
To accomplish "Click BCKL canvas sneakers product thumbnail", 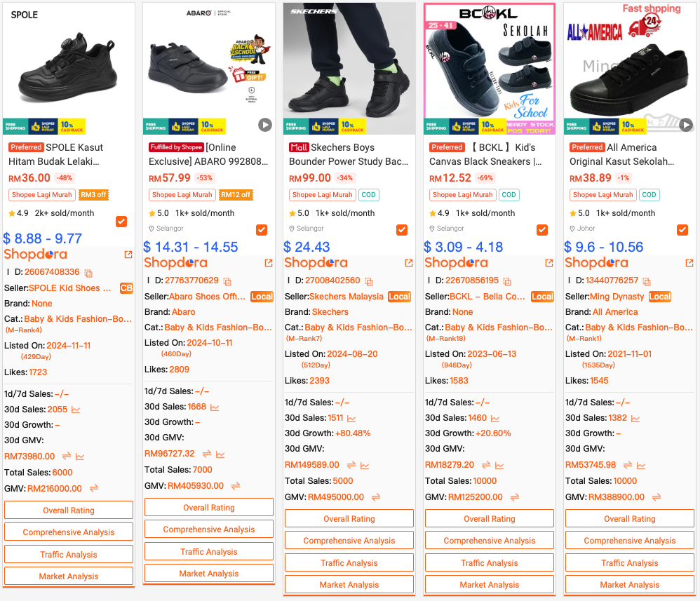I will point(490,68).
